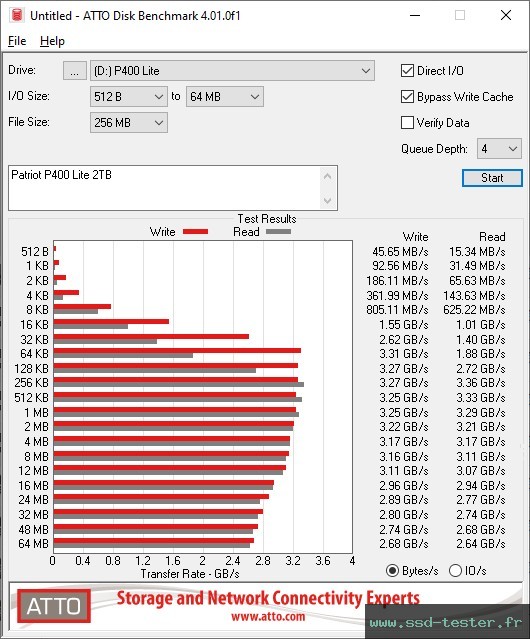Click the description box scroll down arrow

(328, 200)
